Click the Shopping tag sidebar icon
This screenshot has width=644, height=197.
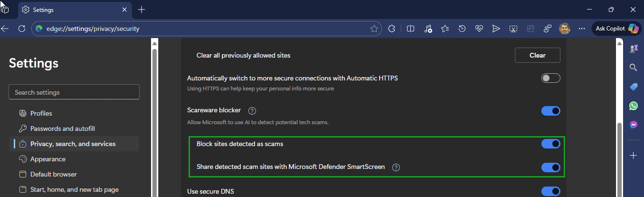point(633,87)
